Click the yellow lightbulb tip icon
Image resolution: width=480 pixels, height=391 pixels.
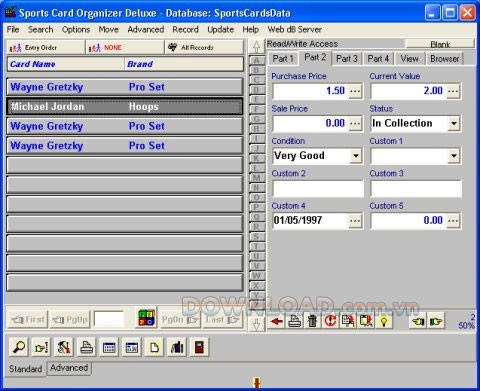384,321
